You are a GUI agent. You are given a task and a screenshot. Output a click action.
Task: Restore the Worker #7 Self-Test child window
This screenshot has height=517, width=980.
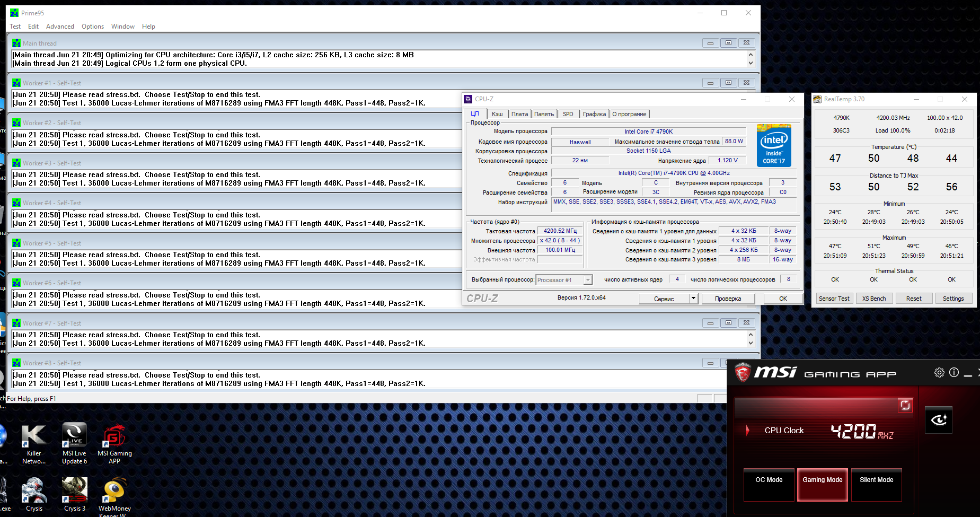[728, 323]
